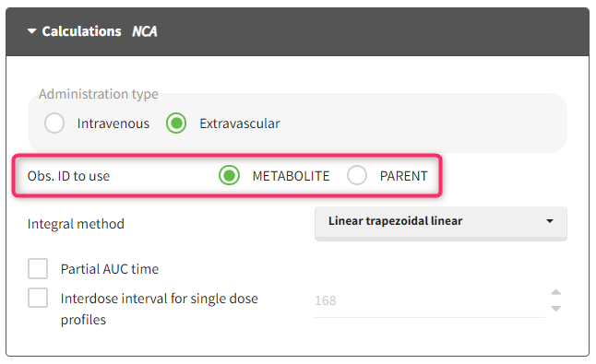The image size is (596, 364).
Task: Decrease interdose interval with down arrow
Action: coord(556,309)
